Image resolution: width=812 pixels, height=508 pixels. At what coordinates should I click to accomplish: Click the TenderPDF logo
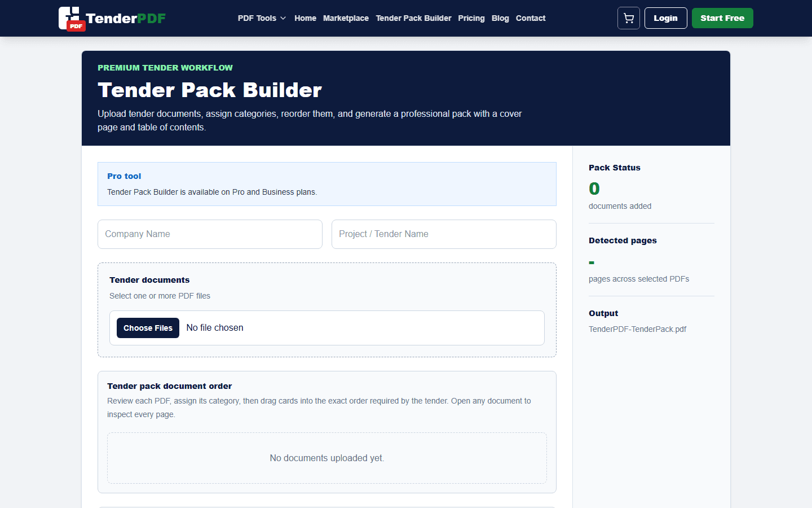tap(112, 19)
